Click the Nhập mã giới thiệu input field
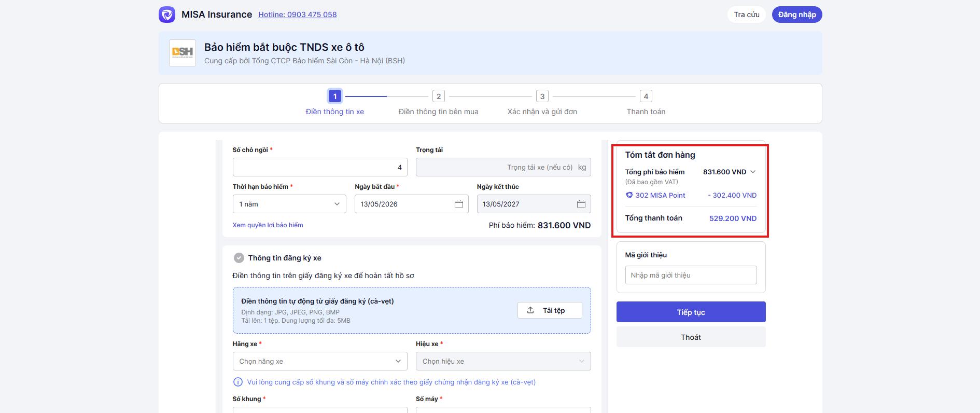Image resolution: width=980 pixels, height=413 pixels. [691, 275]
